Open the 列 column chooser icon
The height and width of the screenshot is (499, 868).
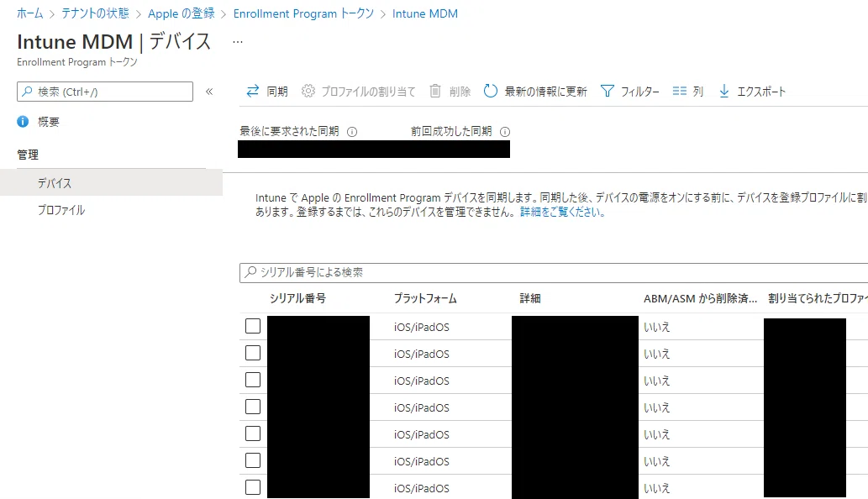679,91
